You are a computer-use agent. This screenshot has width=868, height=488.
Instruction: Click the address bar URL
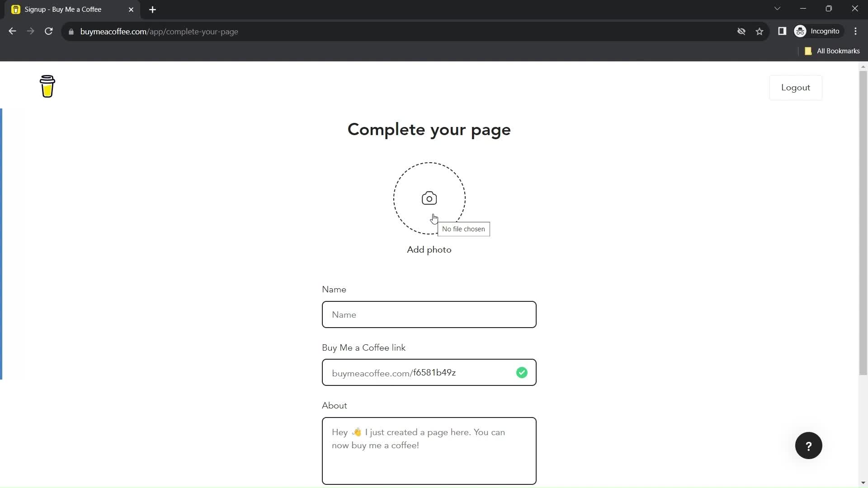click(x=159, y=32)
